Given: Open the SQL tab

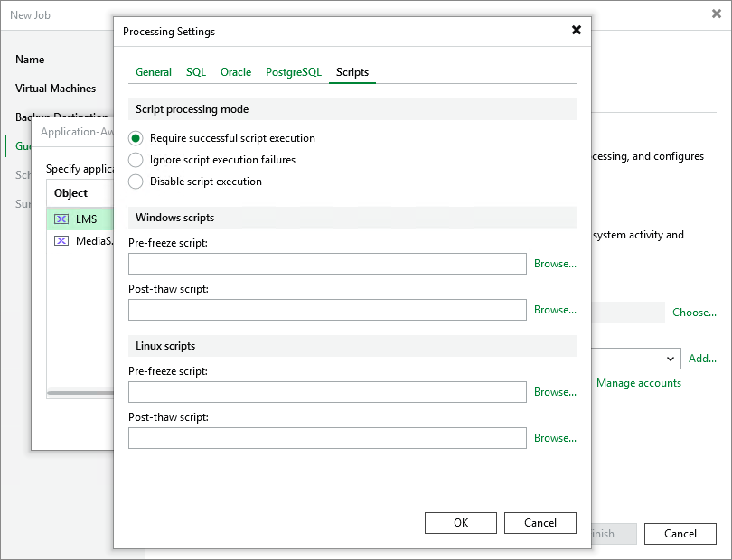Looking at the screenshot, I should [196, 72].
